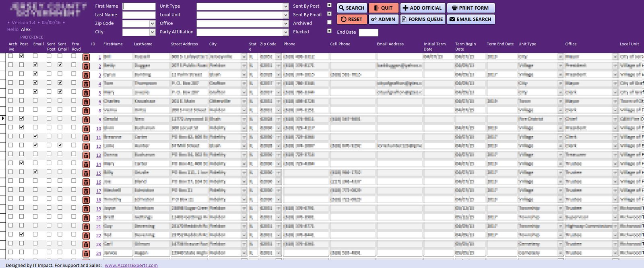This screenshot has width=644, height=268.
Task: Click trash icon for record 13
Action: coord(86,155)
